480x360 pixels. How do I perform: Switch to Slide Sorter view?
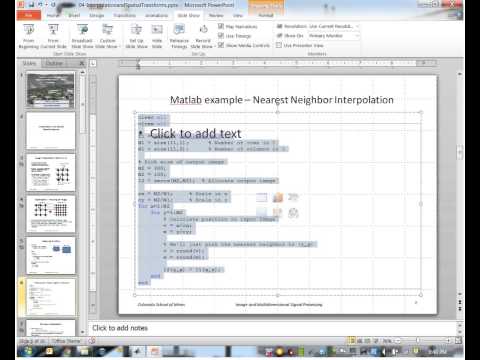click(360, 341)
